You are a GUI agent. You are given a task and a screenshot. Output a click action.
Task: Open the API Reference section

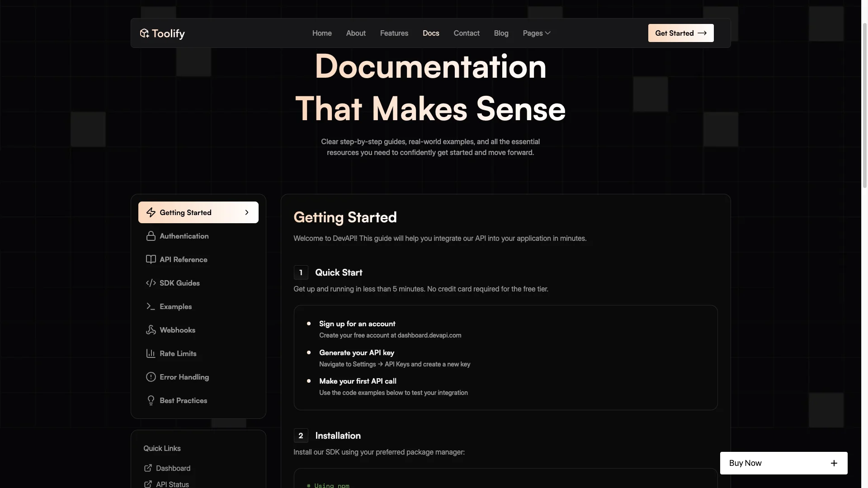[198, 259]
